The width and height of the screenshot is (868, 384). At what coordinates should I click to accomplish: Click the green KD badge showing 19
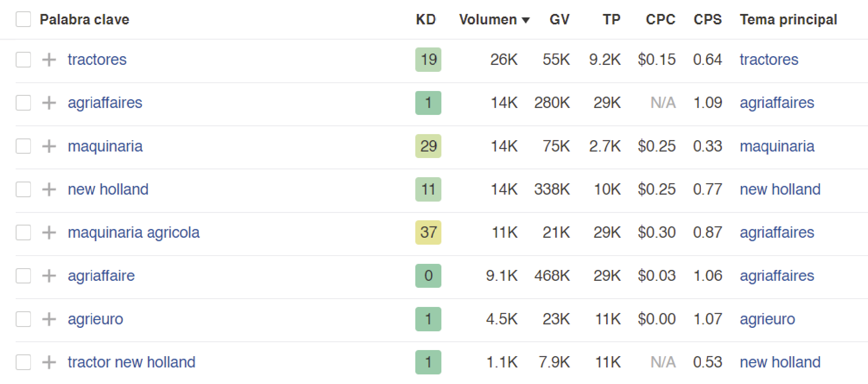pyautogui.click(x=428, y=60)
